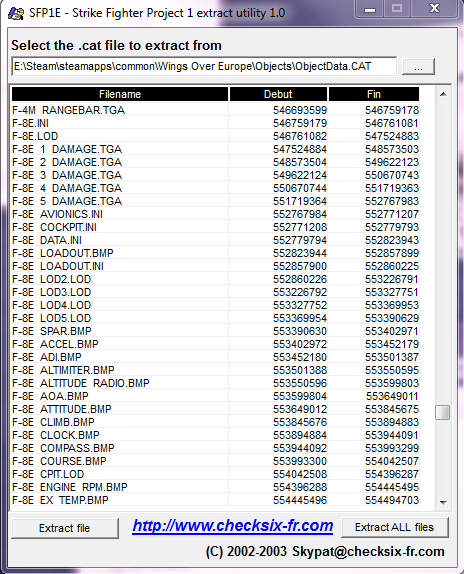Select F-8E ADI.BMP file
This screenshot has height=574, width=464.
coord(215,357)
